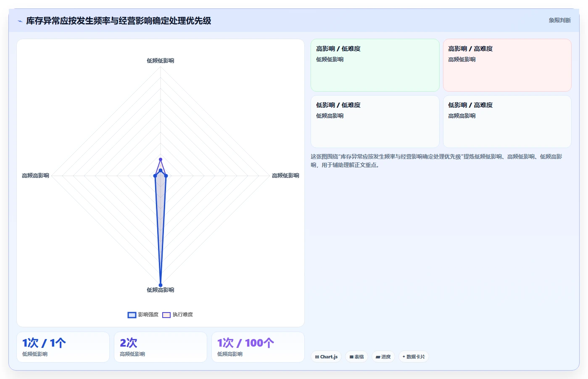This screenshot has width=588, height=379.
Task: Click the 表格 tag
Action: [356, 357]
